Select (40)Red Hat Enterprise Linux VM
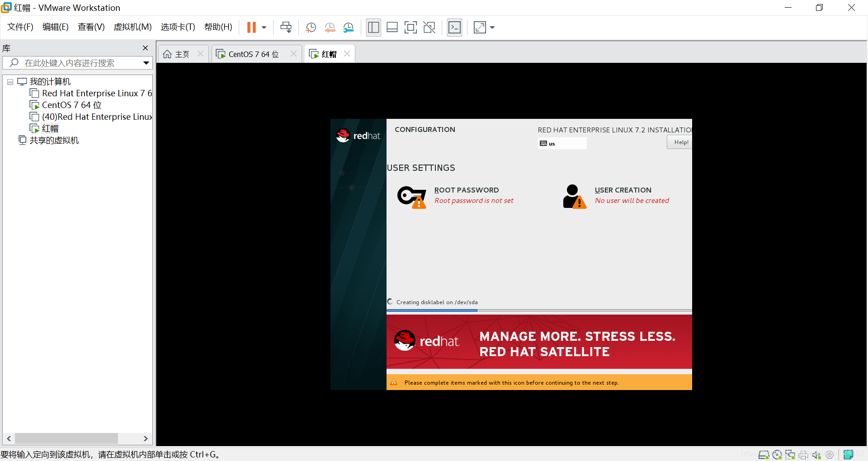The height and width of the screenshot is (461, 868). pyautogui.click(x=91, y=117)
